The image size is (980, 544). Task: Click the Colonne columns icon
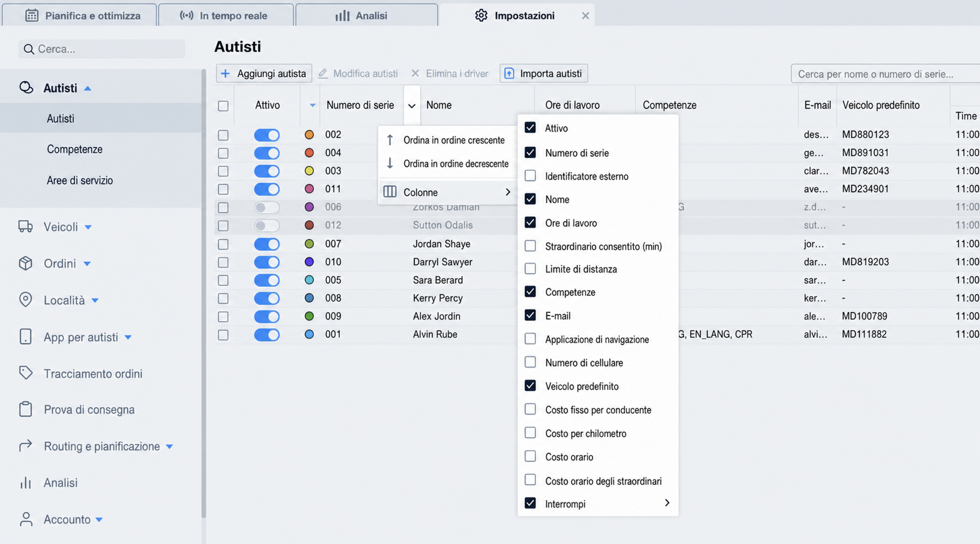(390, 192)
